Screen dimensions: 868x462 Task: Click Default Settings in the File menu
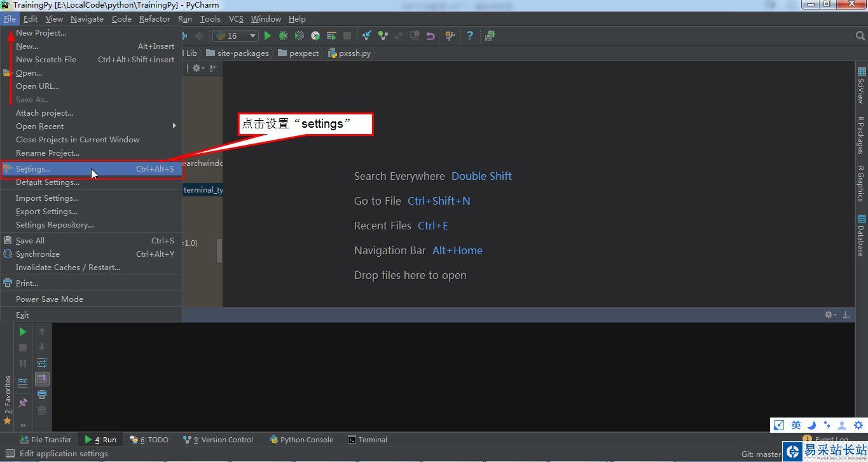pyautogui.click(x=91, y=182)
